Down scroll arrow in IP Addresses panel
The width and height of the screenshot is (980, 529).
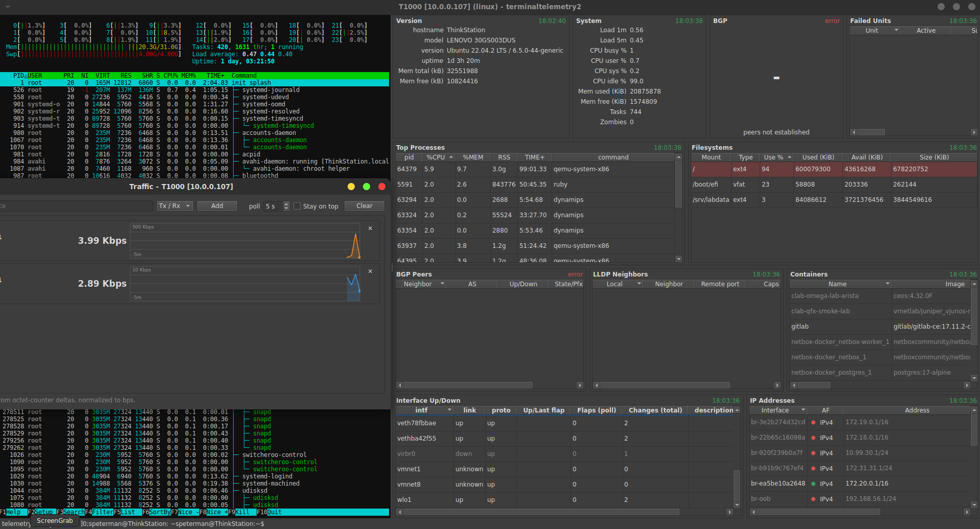(x=974, y=504)
